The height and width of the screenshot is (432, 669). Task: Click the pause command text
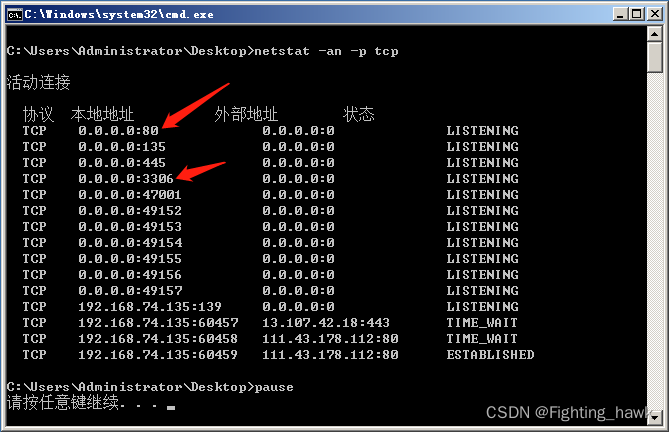pyautogui.click(x=274, y=387)
